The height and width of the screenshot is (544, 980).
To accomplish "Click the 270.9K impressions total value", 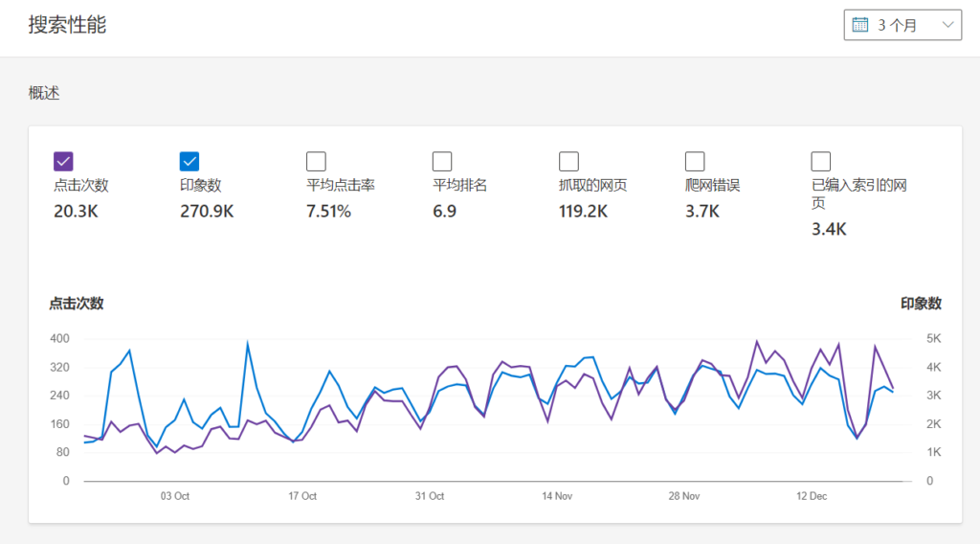I will point(207,212).
